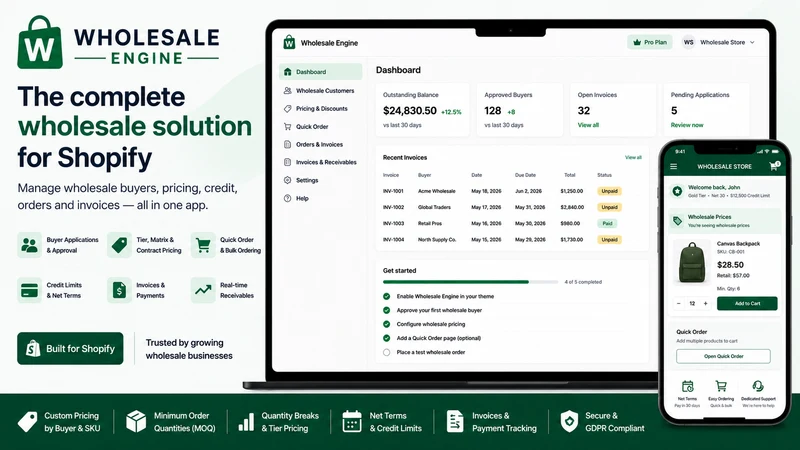Click the Secure & GDPR shield icon
The width and height of the screenshot is (800, 450).
pos(569,421)
